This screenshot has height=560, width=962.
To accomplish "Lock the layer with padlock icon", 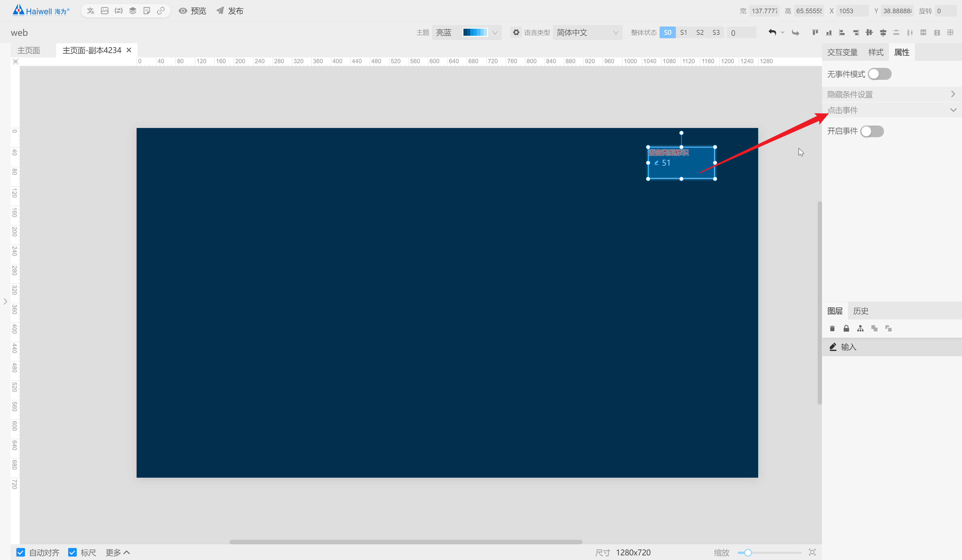I will 846,328.
